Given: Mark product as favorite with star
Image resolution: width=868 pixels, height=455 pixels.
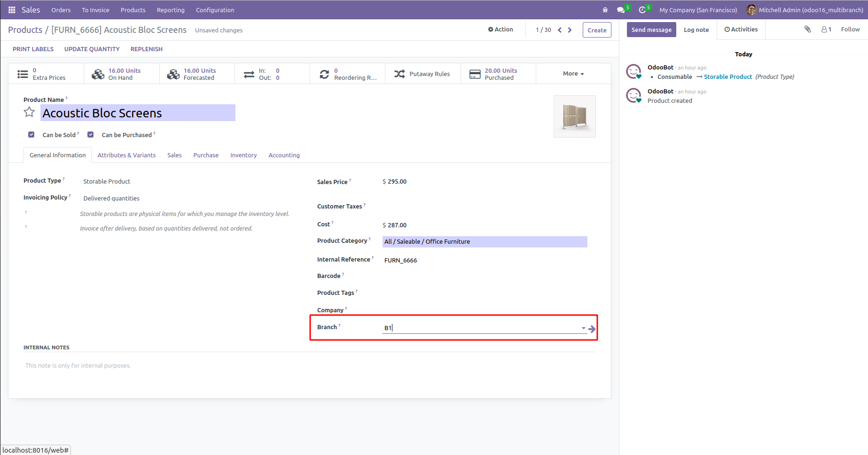Looking at the screenshot, I should 29,112.
